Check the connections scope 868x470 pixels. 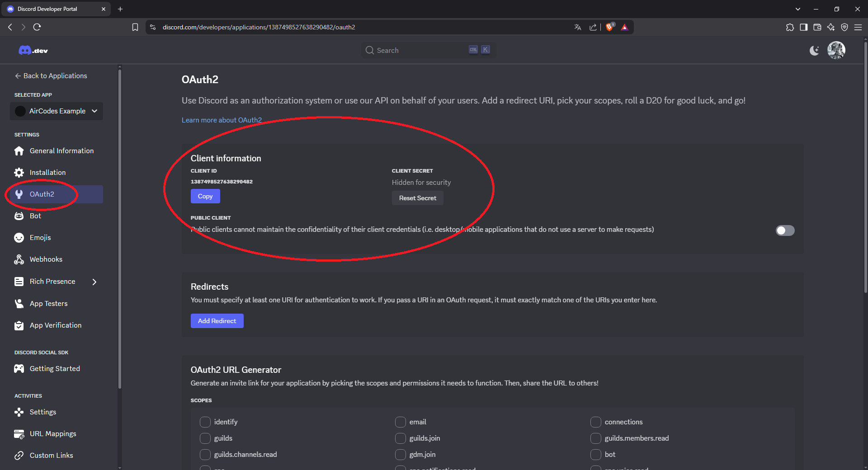[x=596, y=422]
